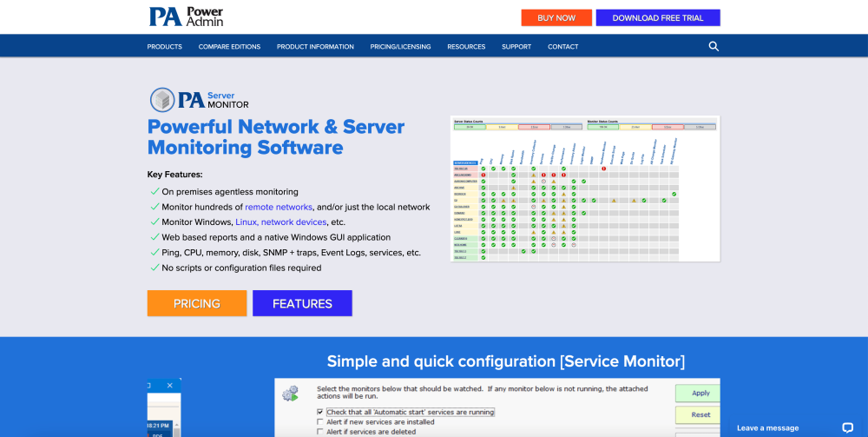Open the site search magnifier icon
Screen dimensions: 868x437
(x=713, y=46)
